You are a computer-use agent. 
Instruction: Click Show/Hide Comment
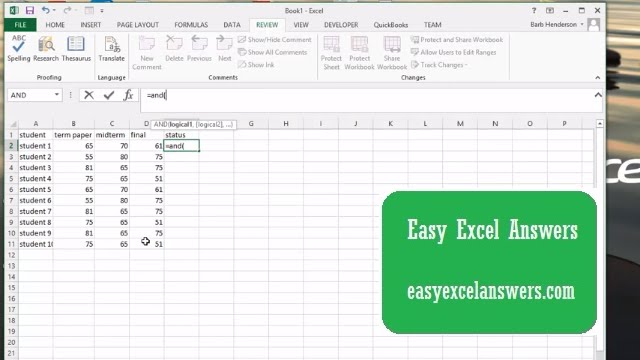click(x=275, y=40)
